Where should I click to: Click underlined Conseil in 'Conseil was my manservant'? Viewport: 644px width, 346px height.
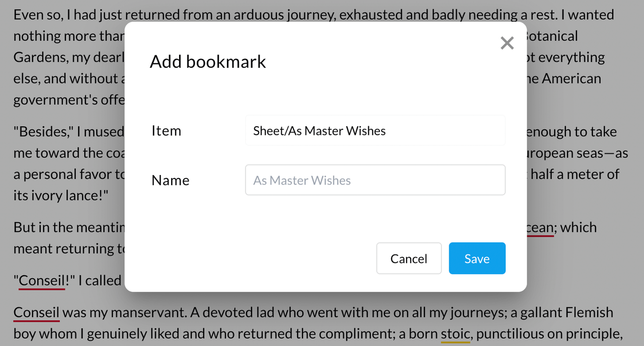point(36,312)
